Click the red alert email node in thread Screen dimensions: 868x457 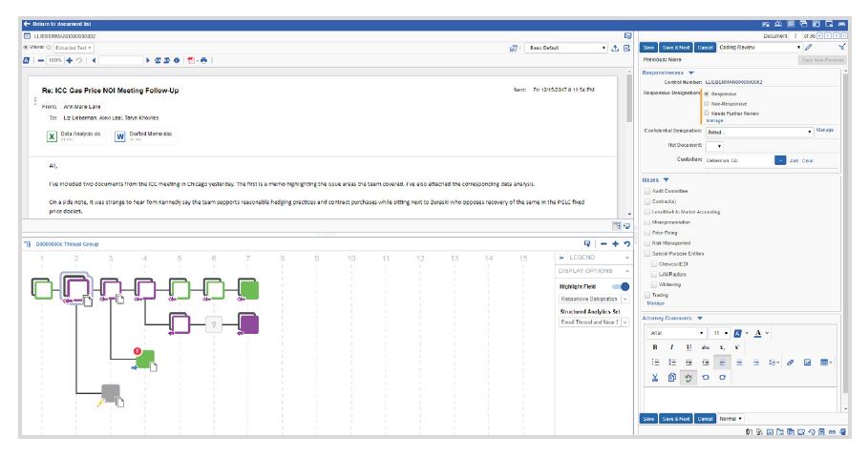(145, 360)
